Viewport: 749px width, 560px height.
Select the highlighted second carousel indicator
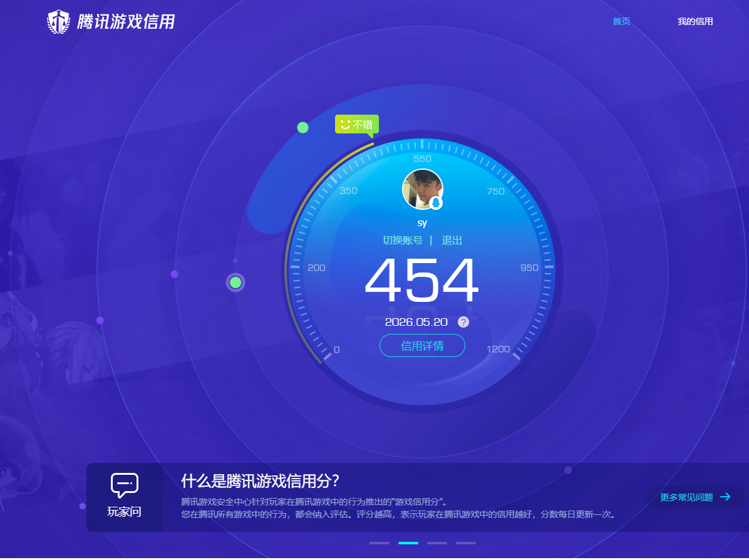408,543
